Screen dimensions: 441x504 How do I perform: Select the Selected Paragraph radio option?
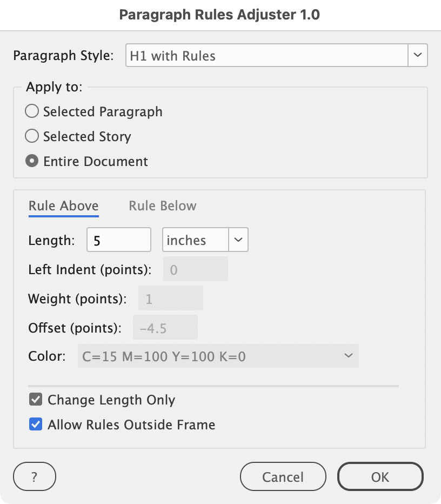tap(32, 112)
